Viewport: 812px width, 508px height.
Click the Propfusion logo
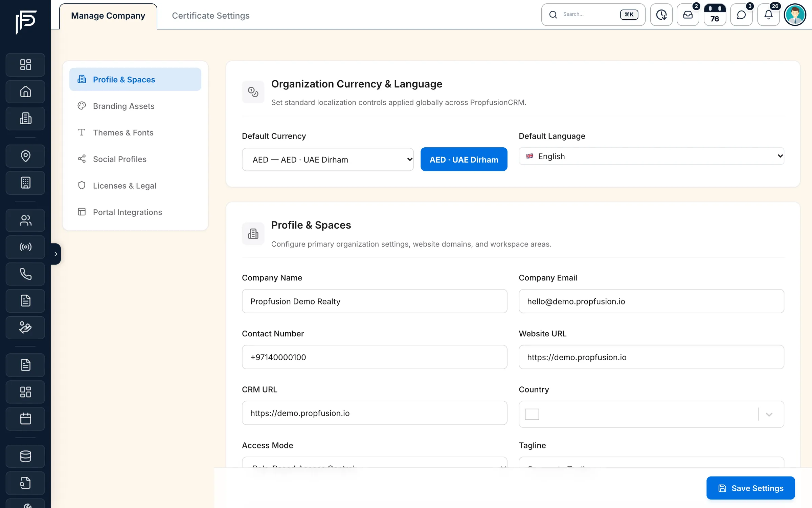(26, 22)
